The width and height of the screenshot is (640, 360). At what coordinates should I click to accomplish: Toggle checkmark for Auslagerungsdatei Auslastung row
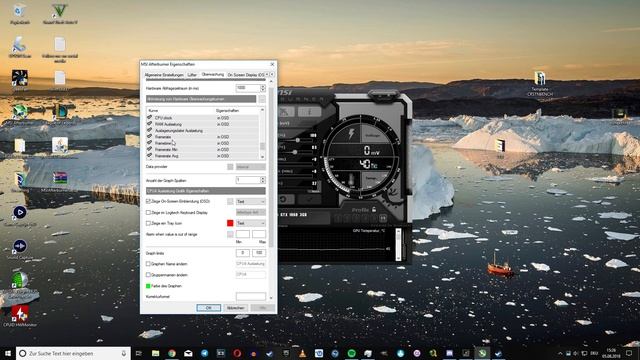point(149,130)
